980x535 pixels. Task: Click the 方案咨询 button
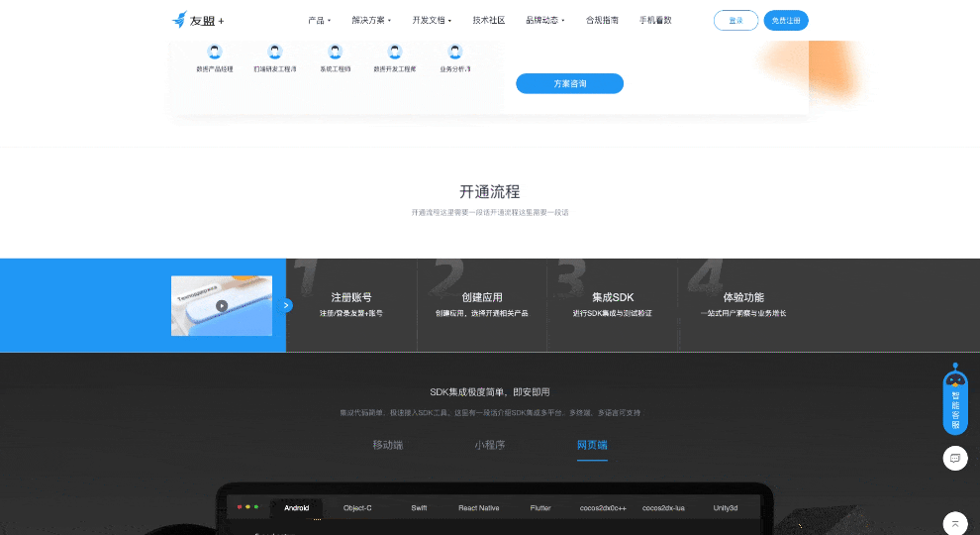569,83
